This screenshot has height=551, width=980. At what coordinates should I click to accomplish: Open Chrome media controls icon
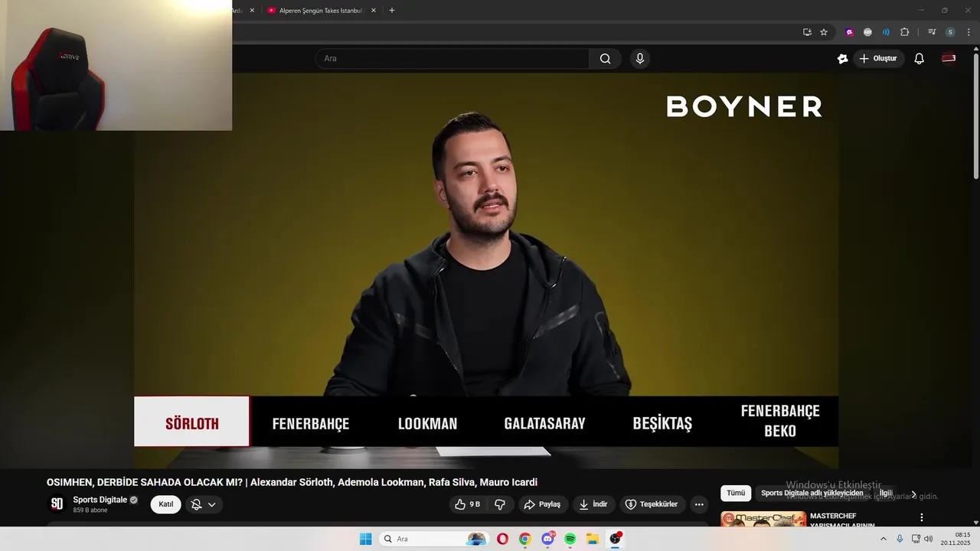tap(932, 32)
